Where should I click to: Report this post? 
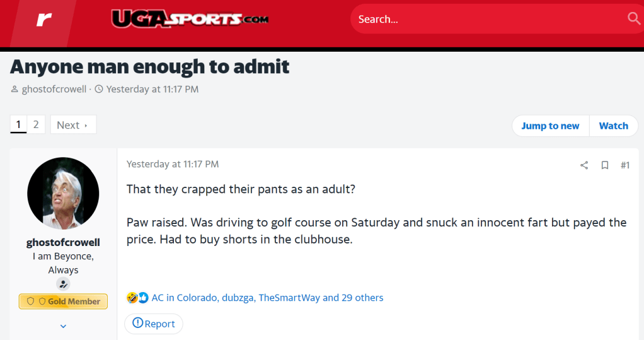154,324
